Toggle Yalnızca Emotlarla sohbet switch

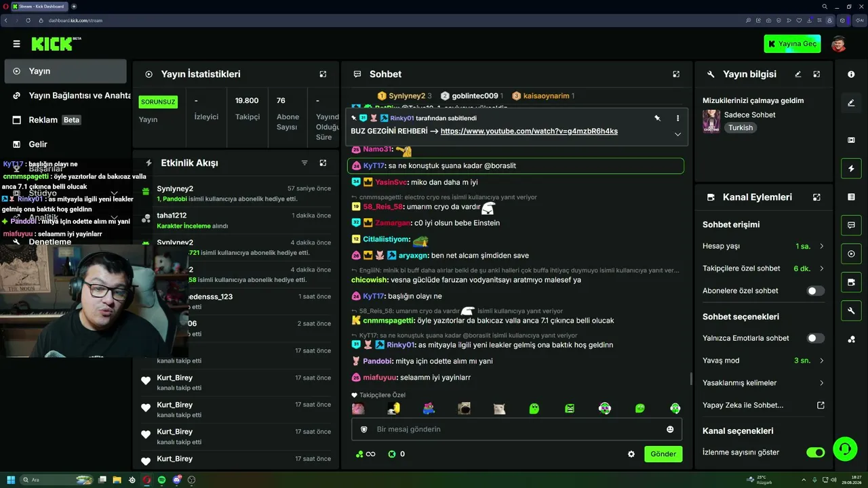click(x=816, y=338)
